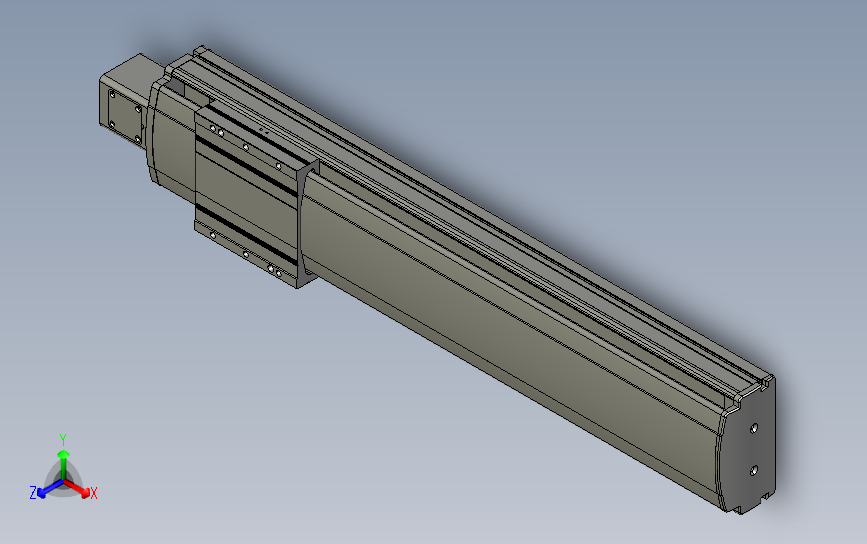Viewport: 867px width, 544px height.
Task: Click the blue Z axis on the triad
Action: tap(50, 489)
